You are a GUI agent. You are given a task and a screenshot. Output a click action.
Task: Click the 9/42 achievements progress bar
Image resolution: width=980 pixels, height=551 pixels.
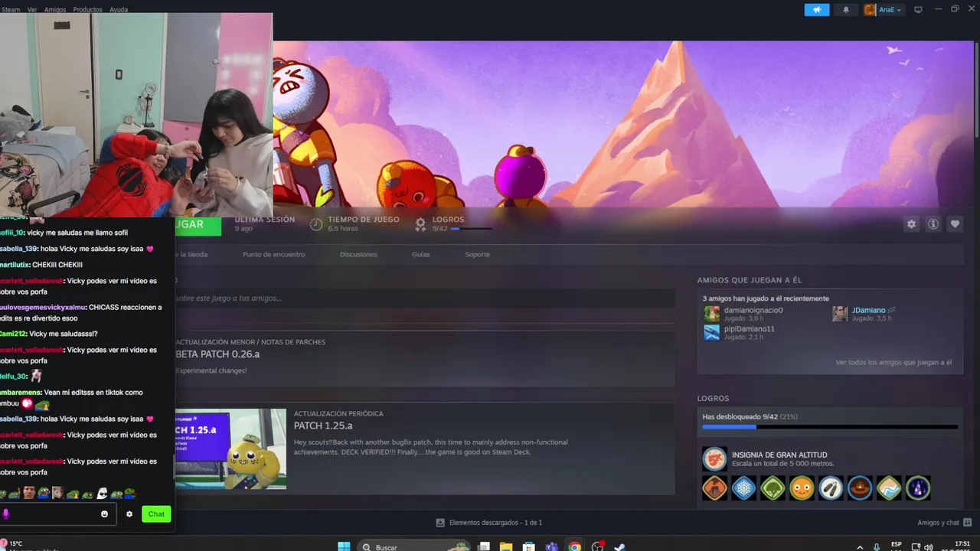click(x=830, y=427)
